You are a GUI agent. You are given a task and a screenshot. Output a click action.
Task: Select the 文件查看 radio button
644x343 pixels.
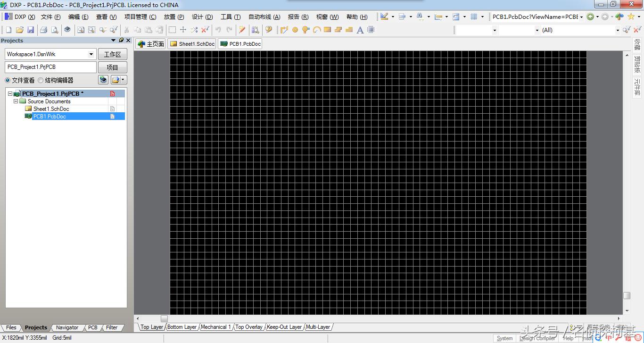[x=8, y=80]
